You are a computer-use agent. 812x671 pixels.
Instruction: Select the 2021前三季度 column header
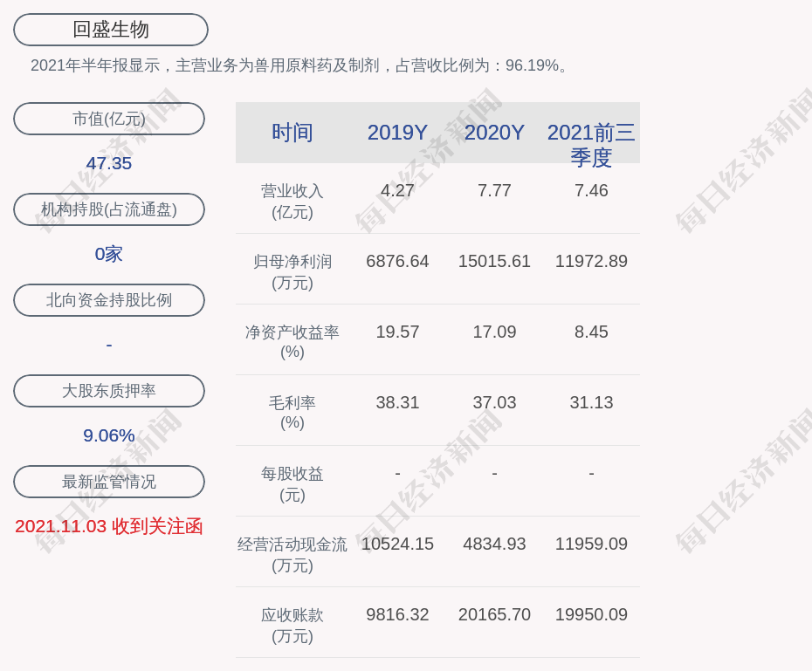click(591, 144)
